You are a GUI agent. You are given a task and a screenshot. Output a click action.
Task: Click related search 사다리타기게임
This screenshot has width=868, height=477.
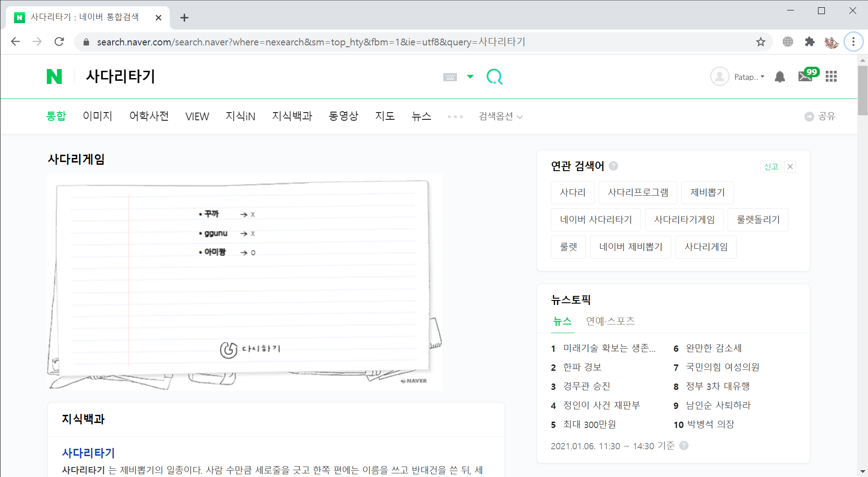point(684,220)
